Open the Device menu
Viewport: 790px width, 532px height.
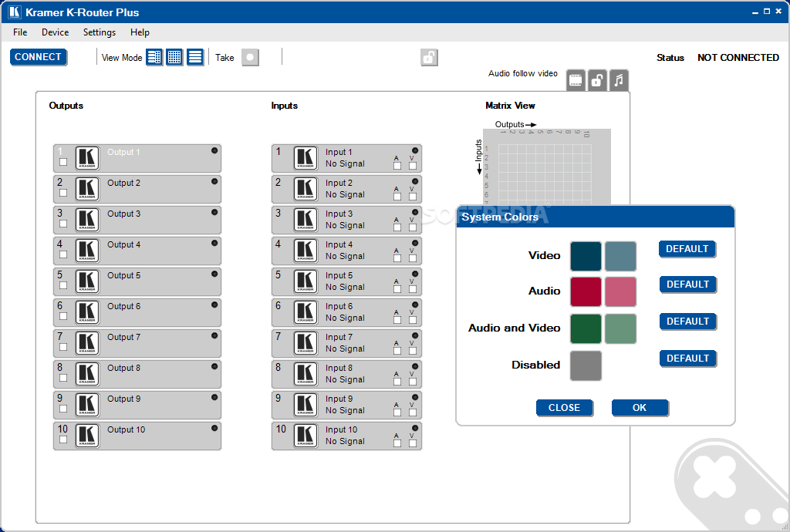(x=55, y=32)
